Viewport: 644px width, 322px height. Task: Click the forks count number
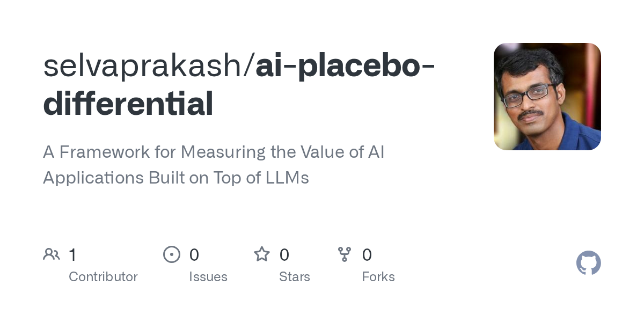click(x=367, y=255)
